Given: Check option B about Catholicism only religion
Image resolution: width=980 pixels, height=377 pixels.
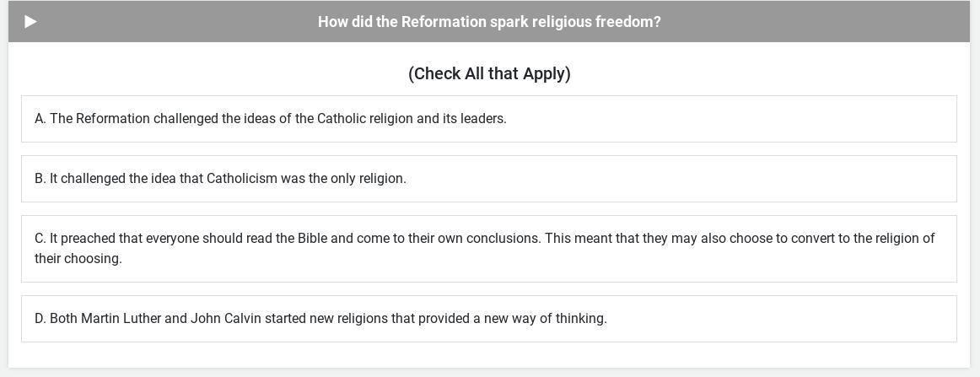Looking at the screenshot, I should (489, 179).
